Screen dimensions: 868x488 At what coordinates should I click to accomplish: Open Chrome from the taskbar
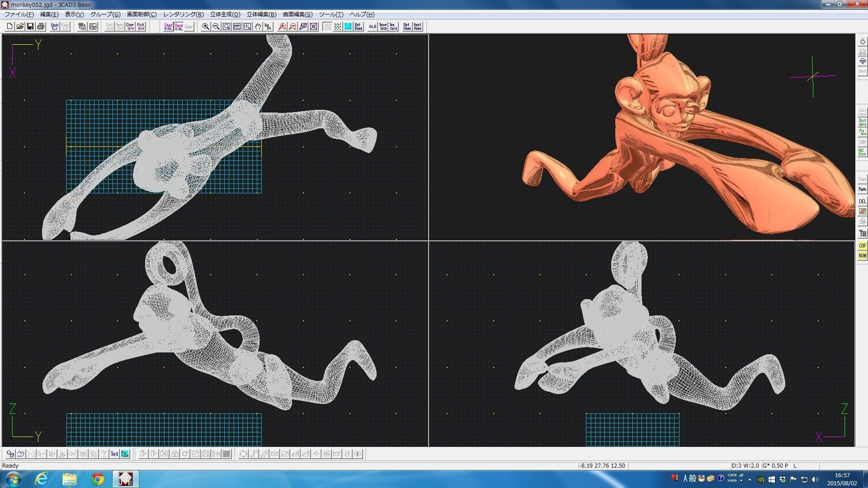coord(97,479)
